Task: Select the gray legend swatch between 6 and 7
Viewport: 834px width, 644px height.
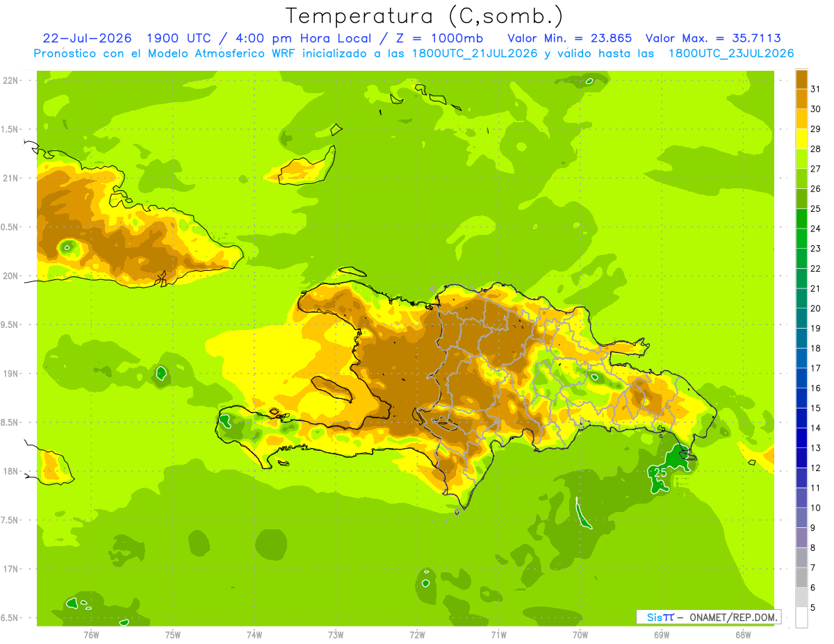Action: point(801,577)
